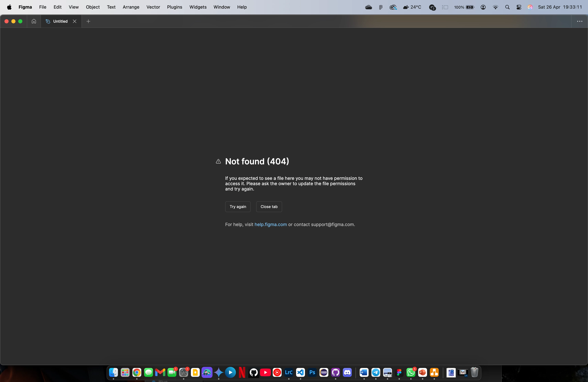The height and width of the screenshot is (382, 588).
Task: Open the Vector menu
Action: point(153,7)
